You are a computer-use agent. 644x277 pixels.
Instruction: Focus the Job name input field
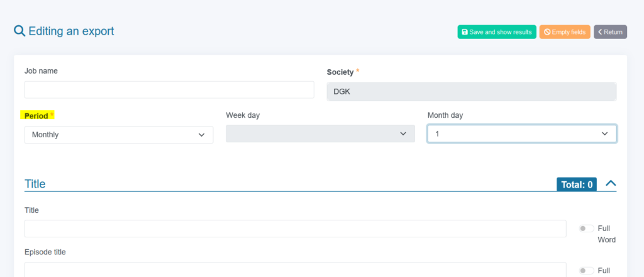click(169, 89)
